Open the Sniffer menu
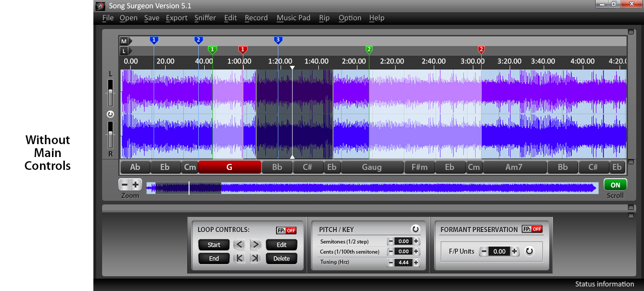The image size is (644, 291). tap(205, 18)
